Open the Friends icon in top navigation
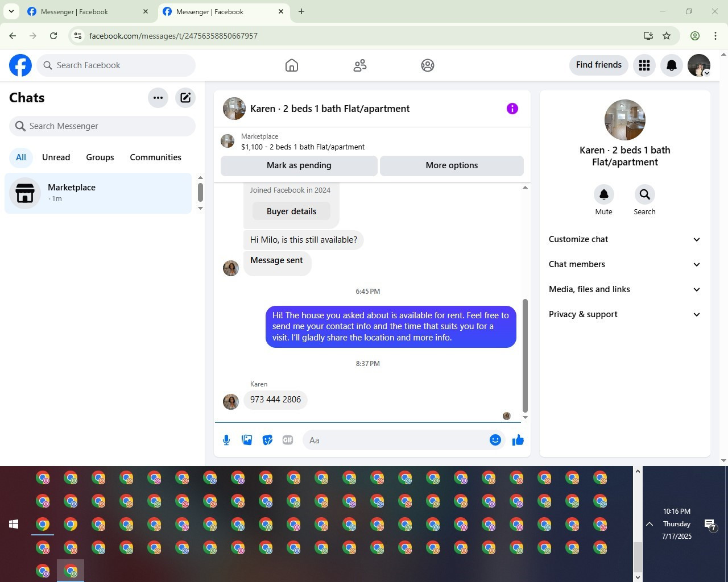The width and height of the screenshot is (728, 582). click(360, 65)
